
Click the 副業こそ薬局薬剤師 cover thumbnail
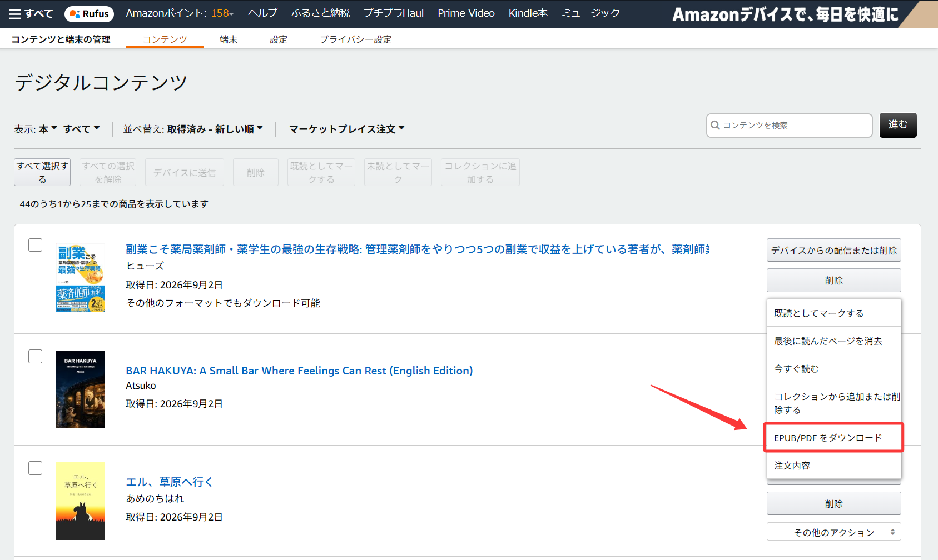[81, 278]
